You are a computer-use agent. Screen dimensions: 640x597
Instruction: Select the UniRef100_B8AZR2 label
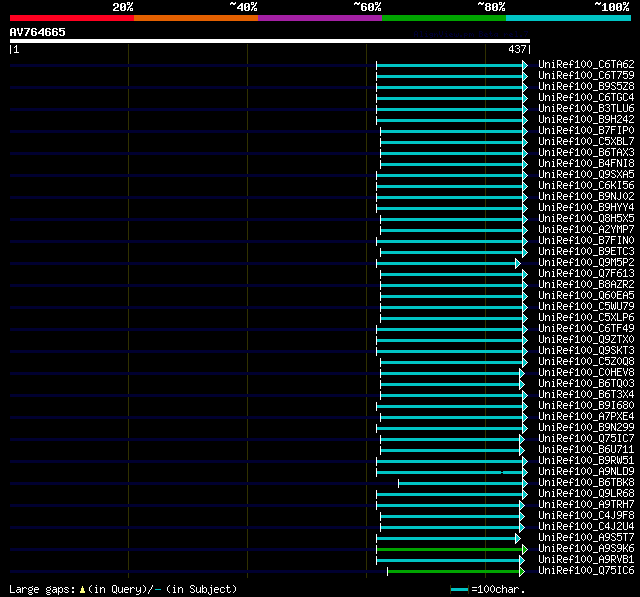click(x=586, y=285)
